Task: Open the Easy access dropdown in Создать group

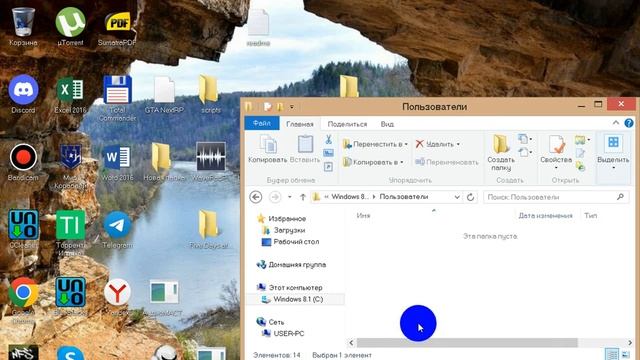Action: 525,153
